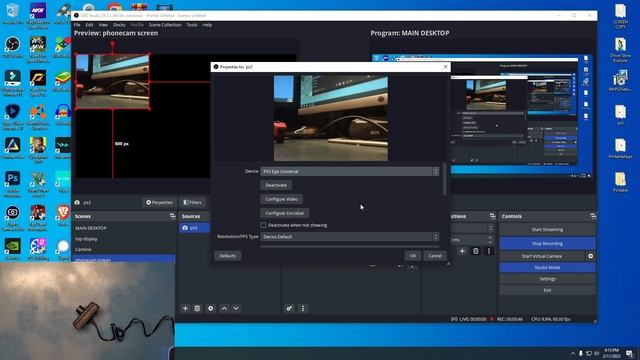The width and height of the screenshot is (640, 360).
Task: Adjust the transition duration spinner
Action: [x=491, y=240]
